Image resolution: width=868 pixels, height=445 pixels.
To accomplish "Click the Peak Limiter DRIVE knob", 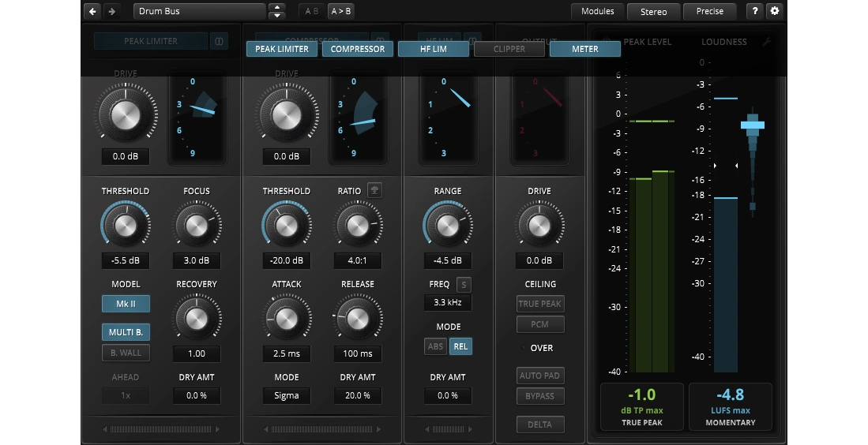I will pos(126,115).
